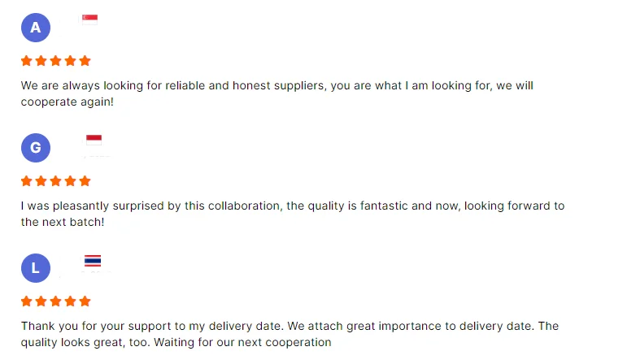Click the purple "L" reviewer avatar
The width and height of the screenshot is (627, 364).
point(35,268)
